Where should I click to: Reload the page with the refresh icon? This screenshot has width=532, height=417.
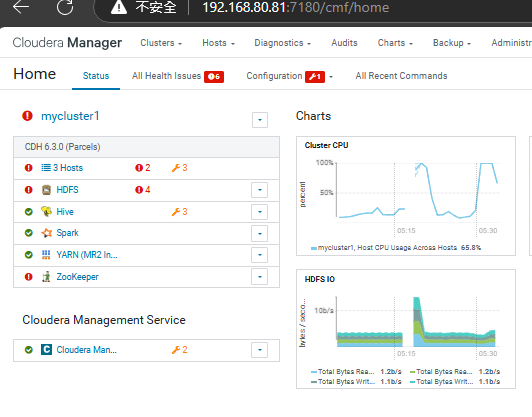64,7
